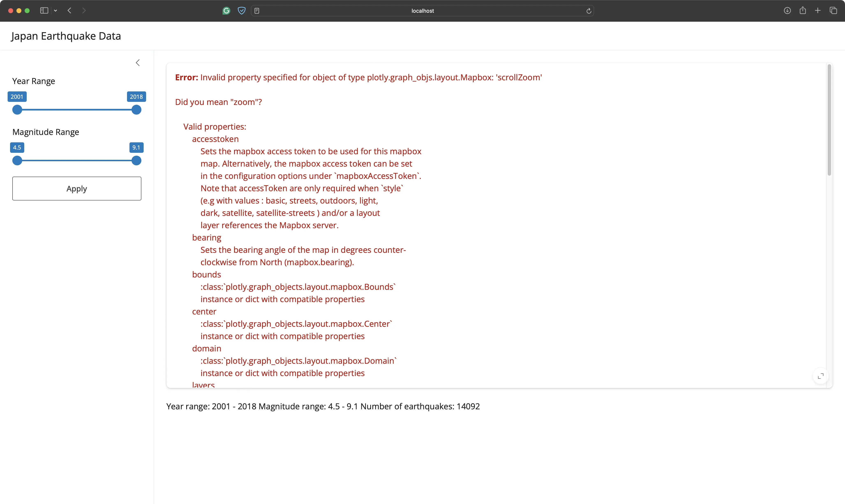Viewport: 845px width, 504px height.
Task: Show Safari downloads
Action: point(787,10)
